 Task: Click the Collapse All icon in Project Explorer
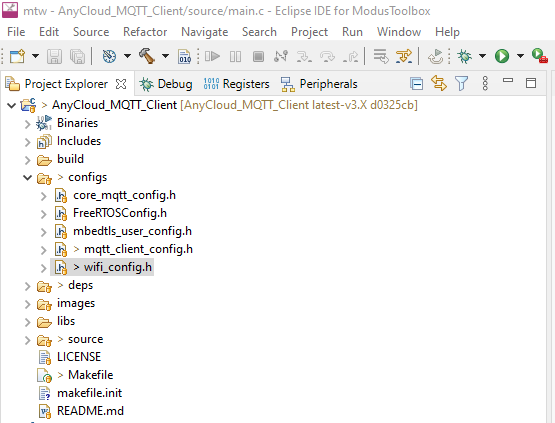point(417,84)
